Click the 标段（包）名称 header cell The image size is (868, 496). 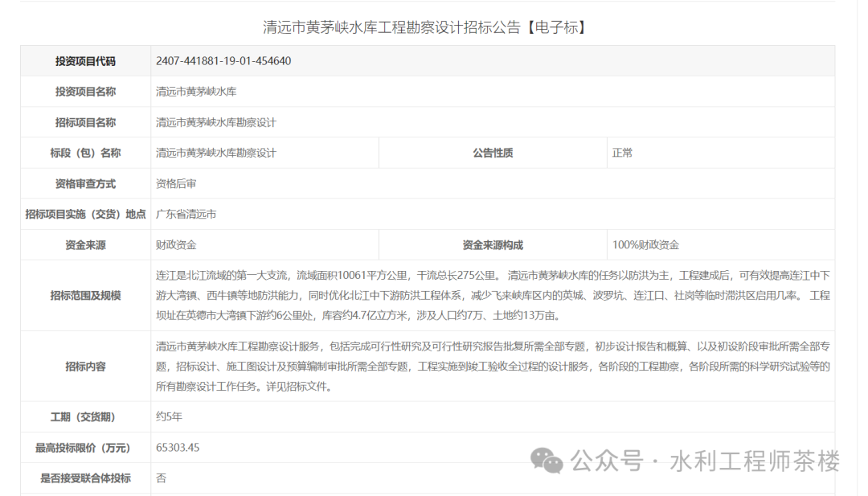point(84,153)
